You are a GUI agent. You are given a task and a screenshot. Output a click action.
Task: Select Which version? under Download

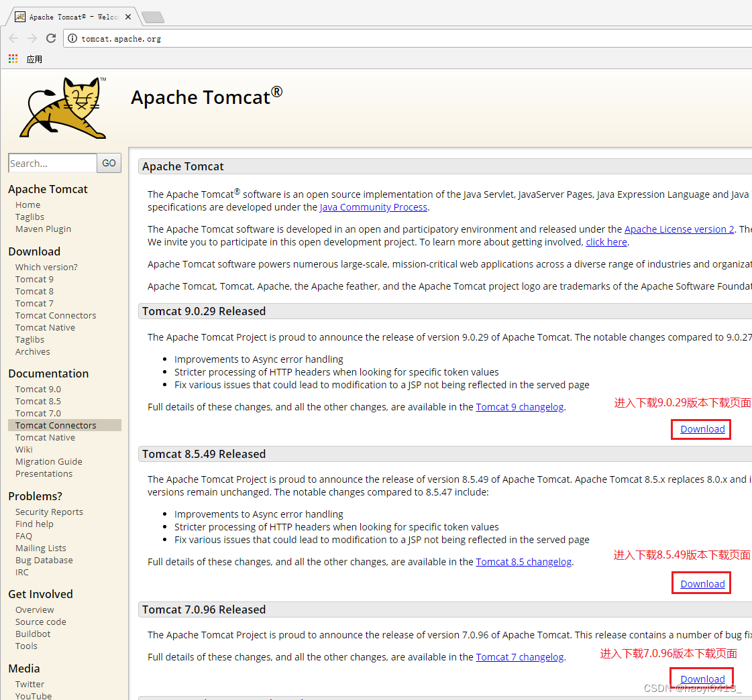[46, 267]
